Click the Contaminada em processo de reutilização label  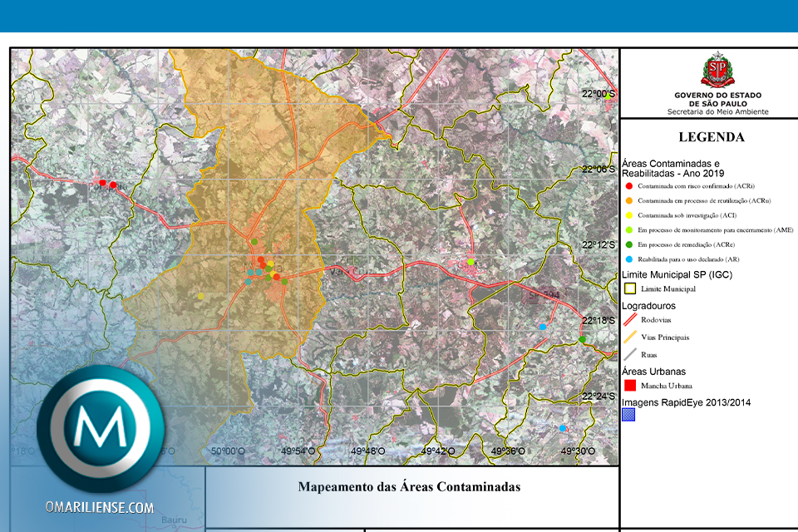pyautogui.click(x=698, y=200)
